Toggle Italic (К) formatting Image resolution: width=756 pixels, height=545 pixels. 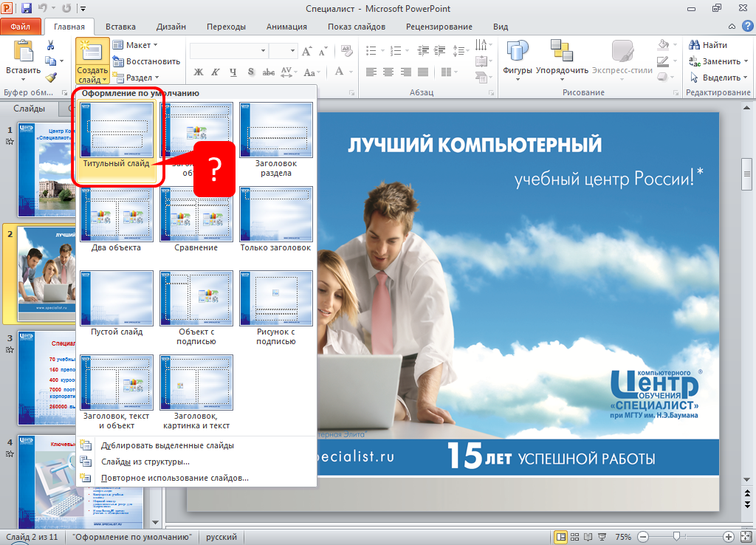(x=216, y=72)
